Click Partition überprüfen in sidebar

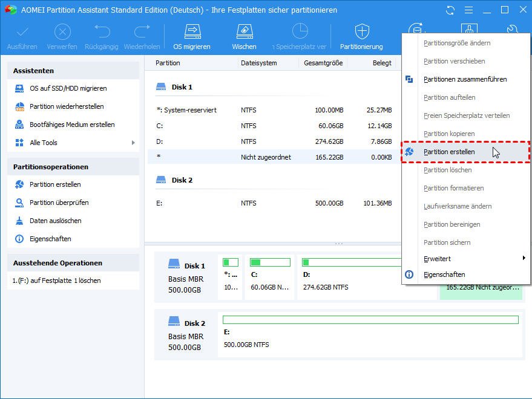pyautogui.click(x=59, y=203)
